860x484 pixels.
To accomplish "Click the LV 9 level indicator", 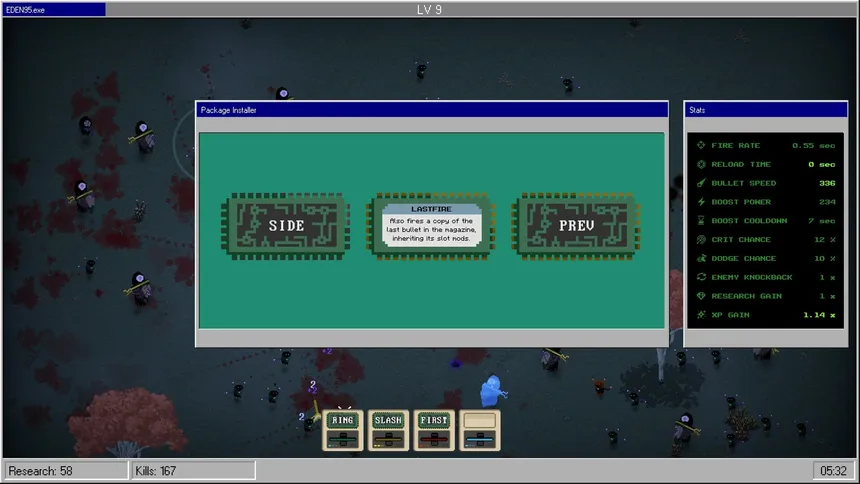I will [x=429, y=9].
